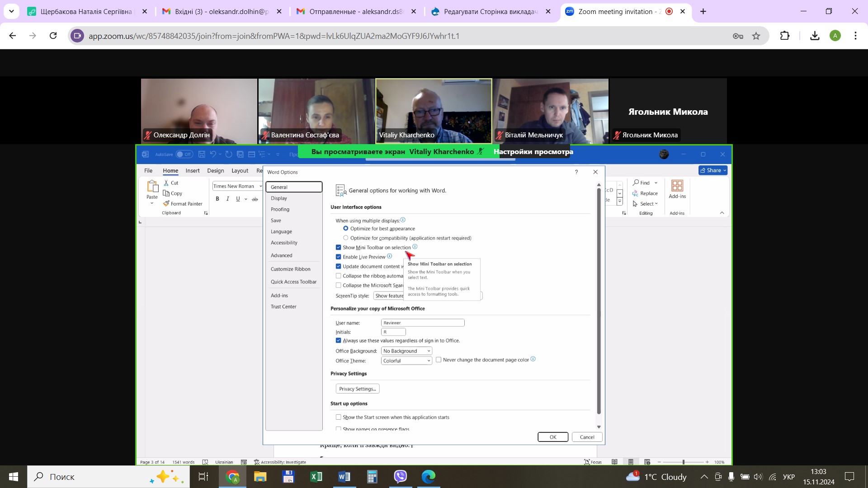Click info icon after Never change page color
The image size is (868, 488).
point(533,359)
